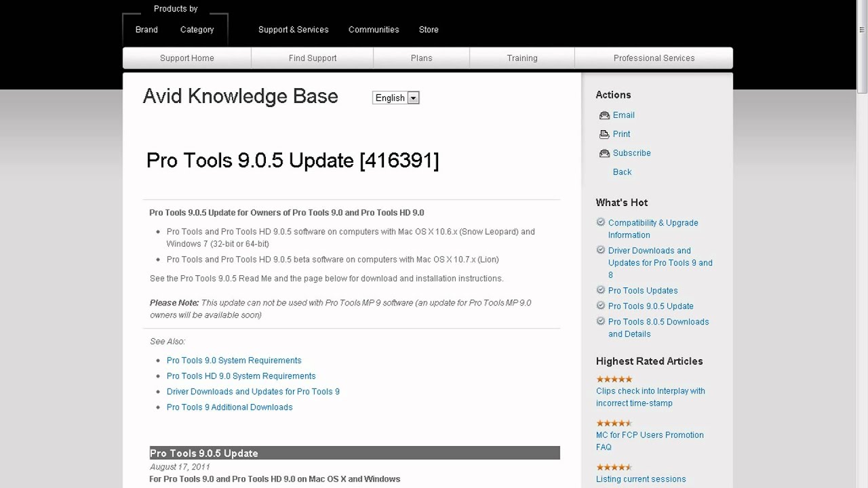Click the Pro Tools 9.0.5 Update [416391] title
868x488 pixels.
tap(293, 161)
